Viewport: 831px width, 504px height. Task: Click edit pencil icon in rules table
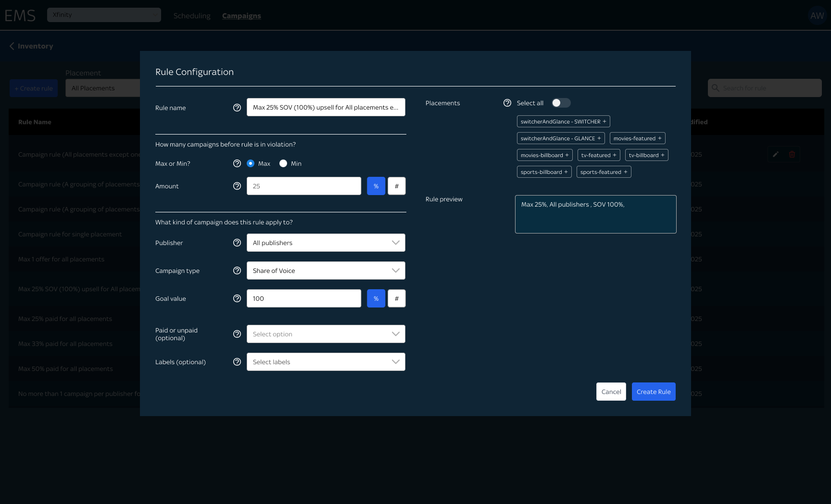click(776, 154)
